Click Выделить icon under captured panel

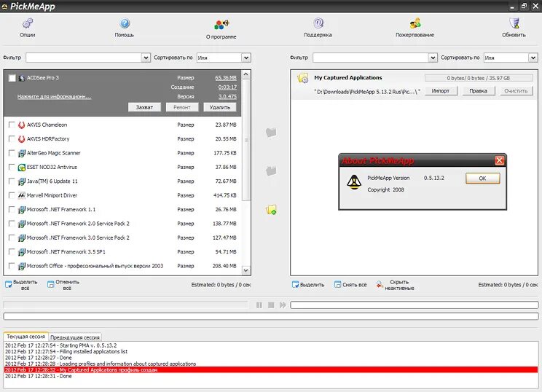(x=295, y=285)
